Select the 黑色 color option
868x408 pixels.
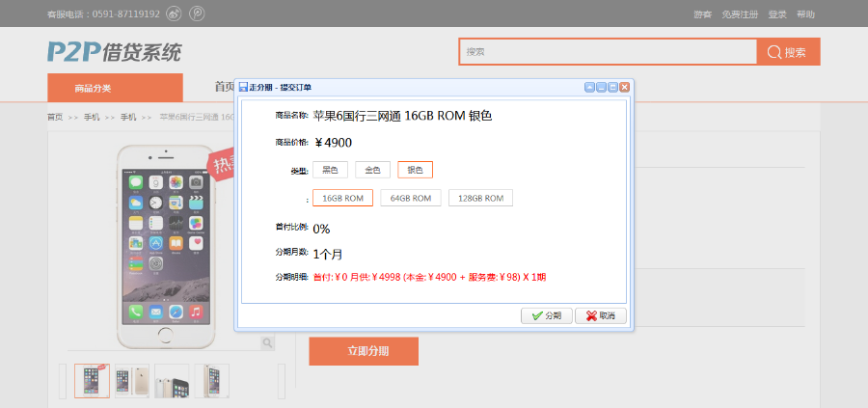coord(331,170)
